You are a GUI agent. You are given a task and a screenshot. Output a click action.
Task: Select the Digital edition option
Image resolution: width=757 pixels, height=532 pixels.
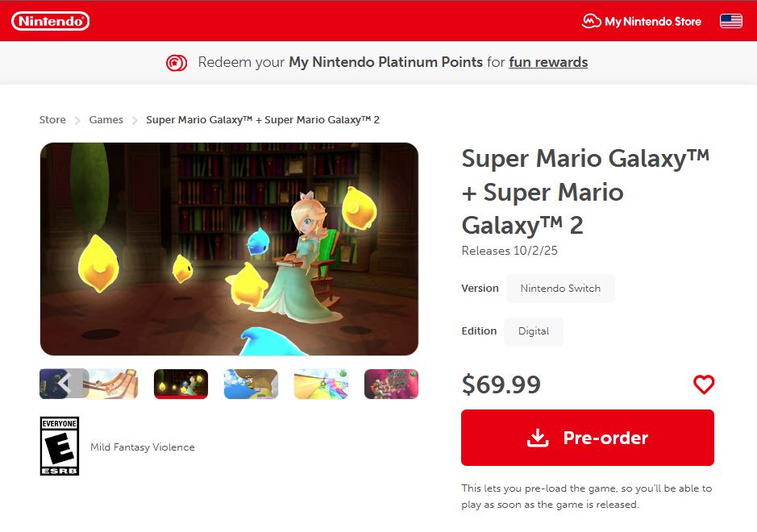(534, 331)
